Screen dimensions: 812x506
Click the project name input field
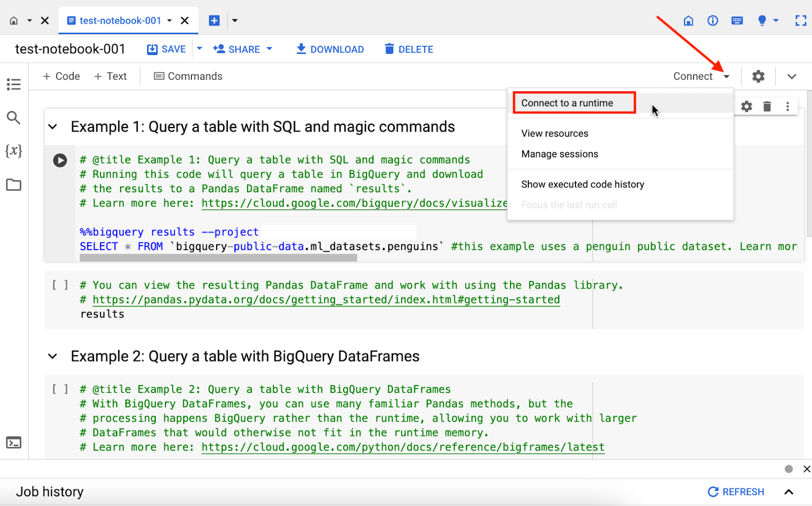[339, 232]
